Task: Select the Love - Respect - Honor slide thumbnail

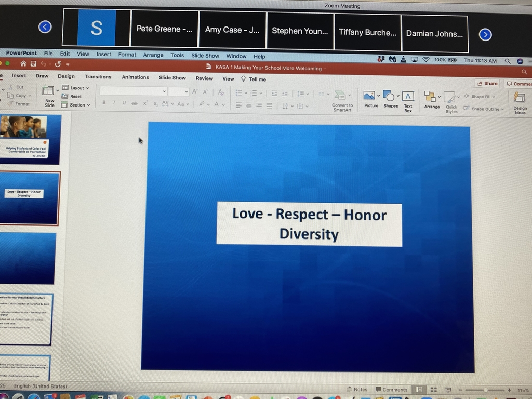Action: (x=30, y=198)
